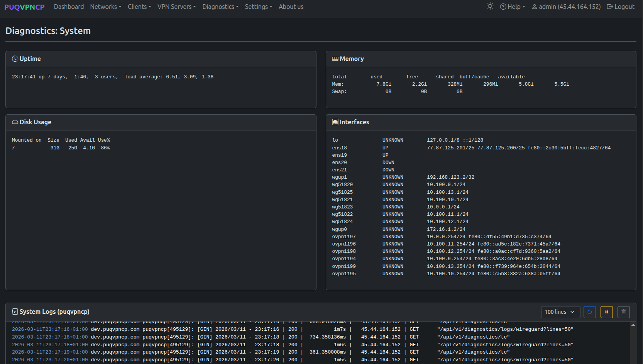This screenshot has height=364, width=643.
Task: Toggle the light/dark theme sun icon
Action: tap(490, 6)
